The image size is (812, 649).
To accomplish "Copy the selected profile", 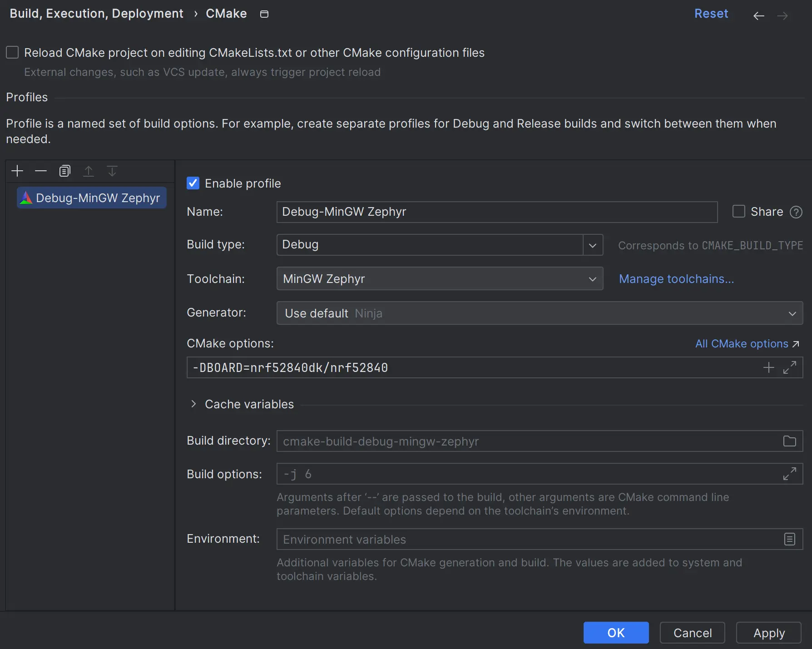I will (x=65, y=171).
